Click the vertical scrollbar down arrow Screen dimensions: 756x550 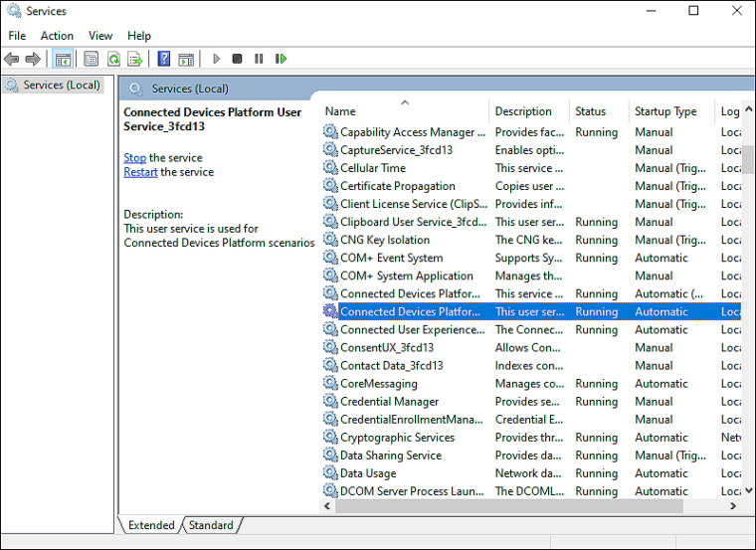[749, 490]
